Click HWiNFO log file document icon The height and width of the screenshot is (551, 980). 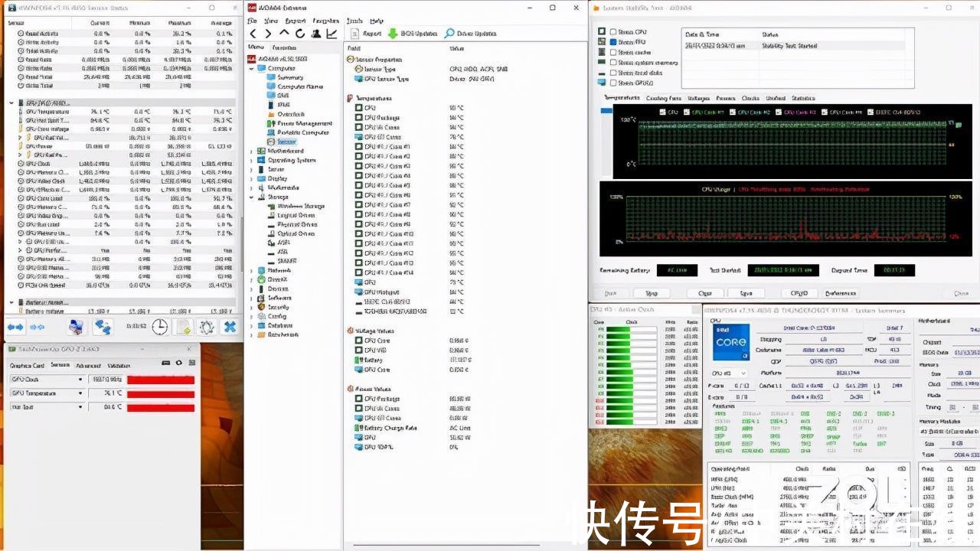pos(184,327)
